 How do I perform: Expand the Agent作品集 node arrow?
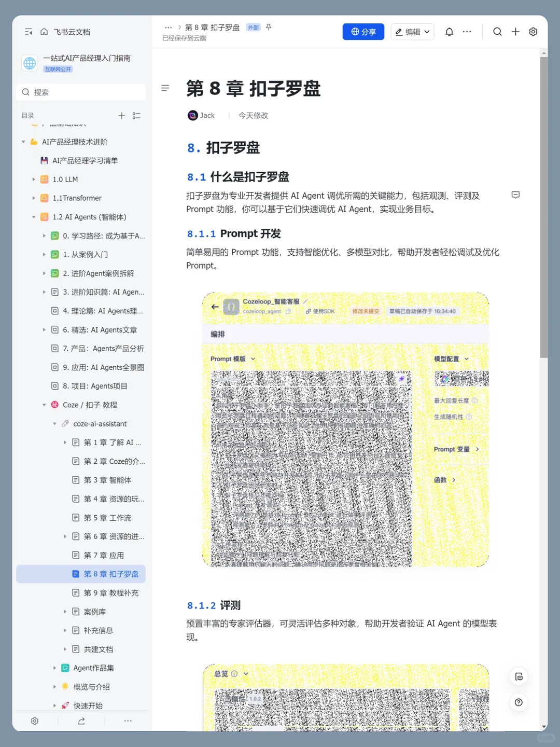[54, 668]
